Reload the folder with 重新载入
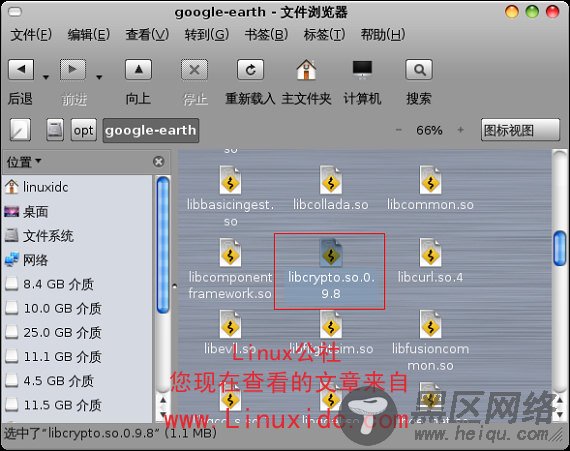570x451 pixels. [250, 69]
